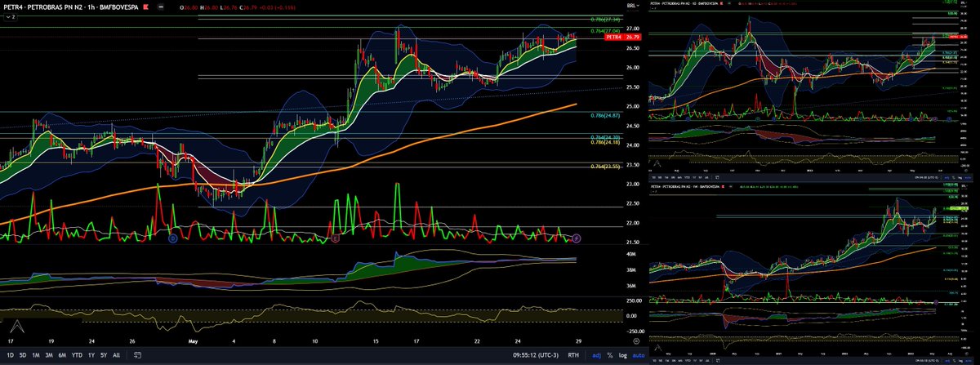Select the YTD time range

pos(77,355)
